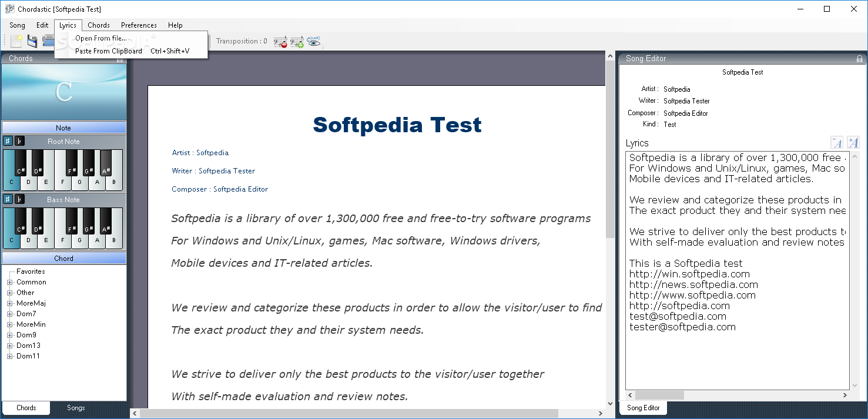The width and height of the screenshot is (868, 419).
Task: Select G on the Root Note keyboard
Action: 80,183
